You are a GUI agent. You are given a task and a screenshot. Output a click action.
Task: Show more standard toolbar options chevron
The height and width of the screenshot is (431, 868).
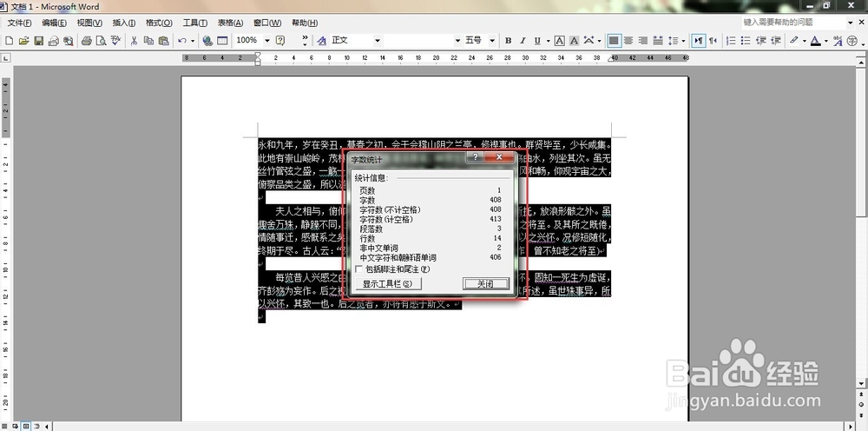coord(305,41)
